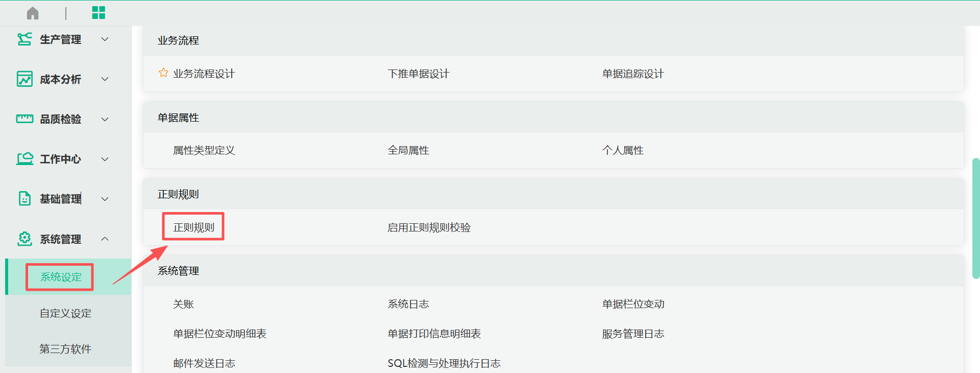The width and height of the screenshot is (980, 373).
Task: Open the green grid apps icon
Action: point(99,13)
